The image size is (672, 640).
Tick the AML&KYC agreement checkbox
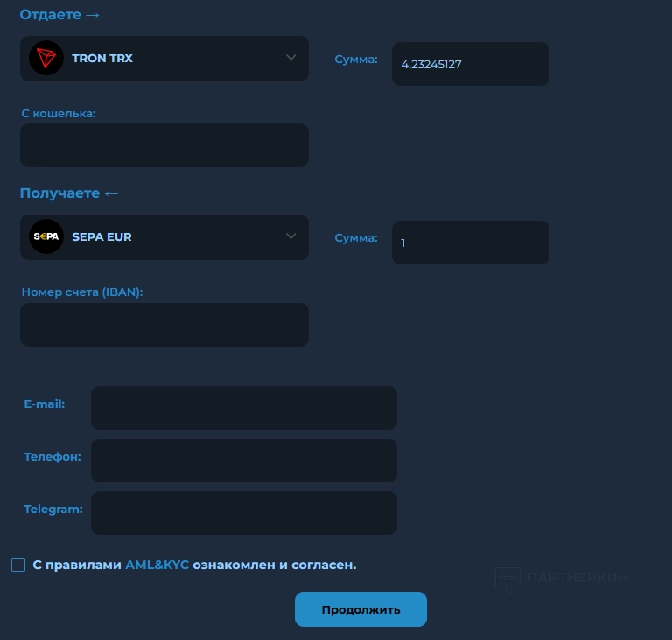point(18,565)
